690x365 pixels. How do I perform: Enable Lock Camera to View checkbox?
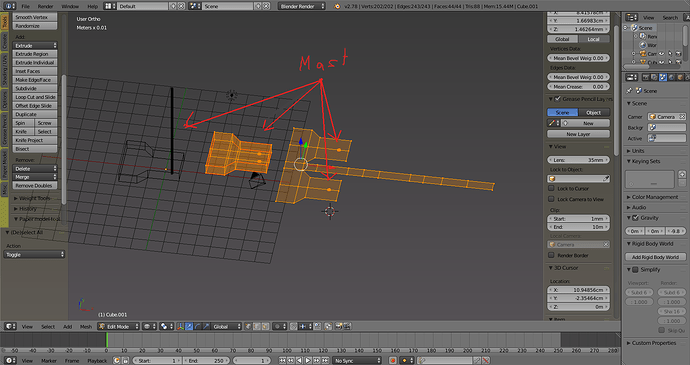pos(551,199)
